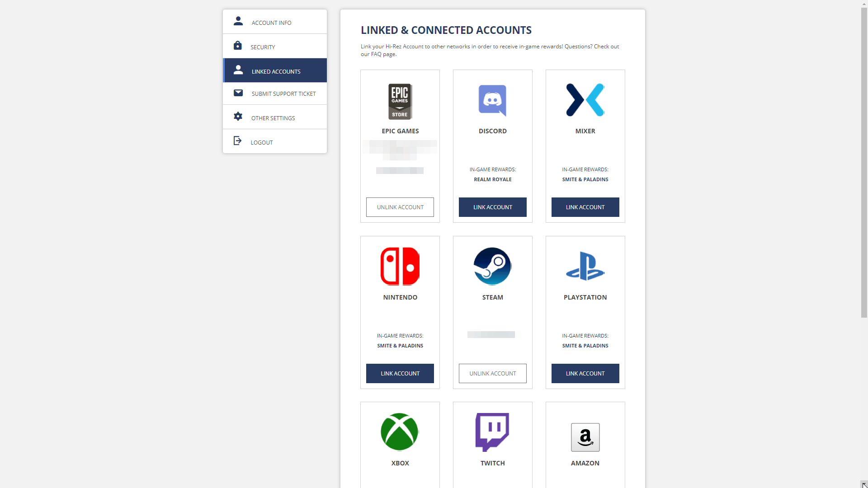This screenshot has height=488, width=868.
Task: Click Smite & Paladins reward under PlayStation
Action: pyautogui.click(x=585, y=346)
